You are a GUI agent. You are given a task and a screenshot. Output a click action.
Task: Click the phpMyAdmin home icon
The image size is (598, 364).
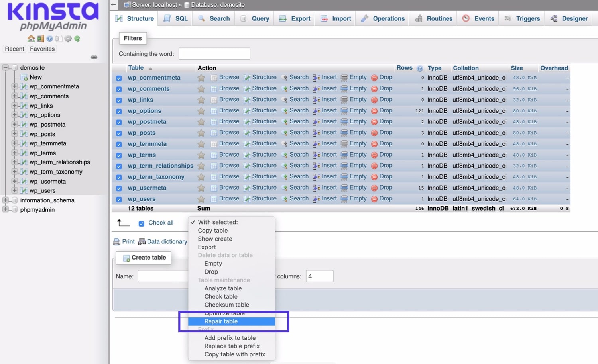point(31,39)
